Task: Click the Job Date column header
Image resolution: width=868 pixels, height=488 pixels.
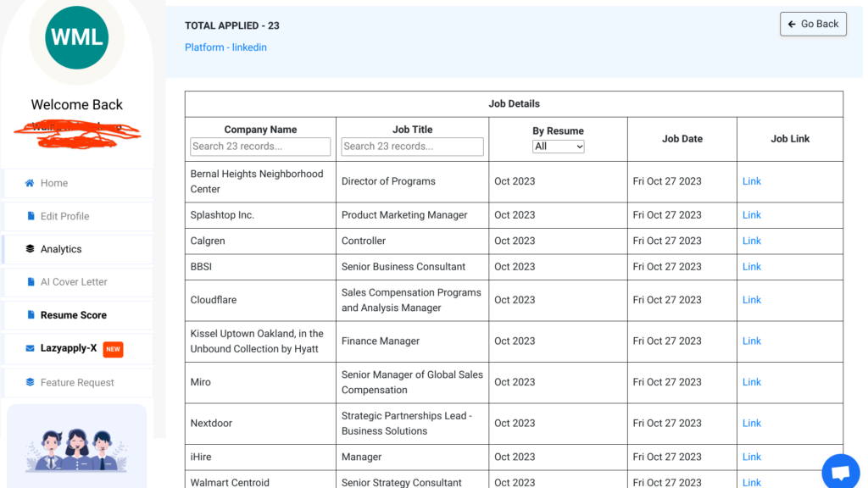Action: click(682, 139)
